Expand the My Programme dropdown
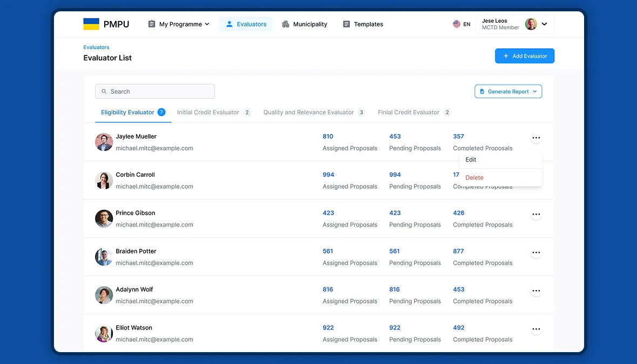637x364 pixels. [179, 24]
